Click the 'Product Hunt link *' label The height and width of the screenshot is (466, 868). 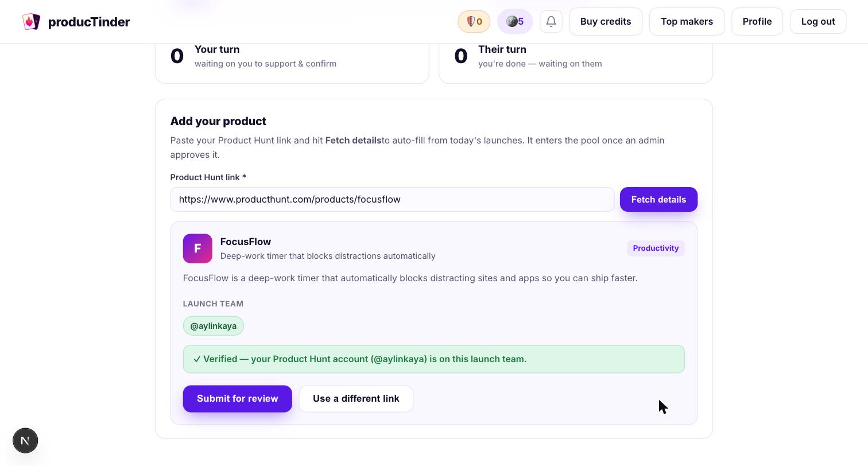(x=208, y=177)
